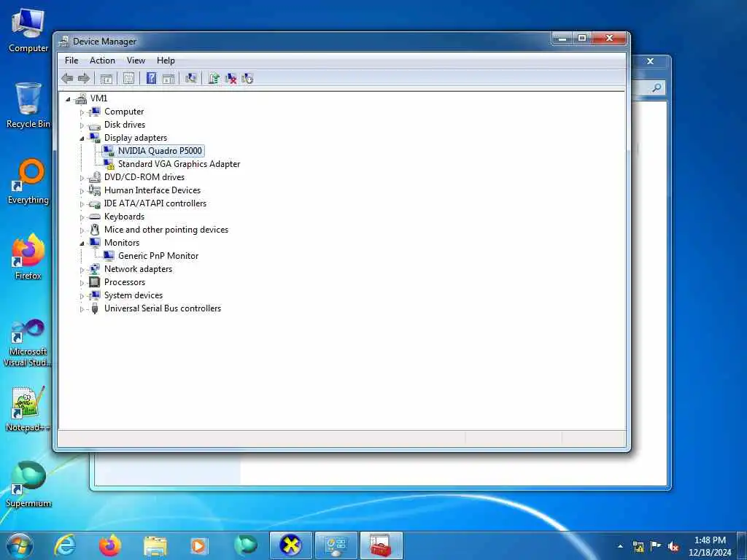Select the "Universal Serial Bus controllers" label

(x=163, y=308)
